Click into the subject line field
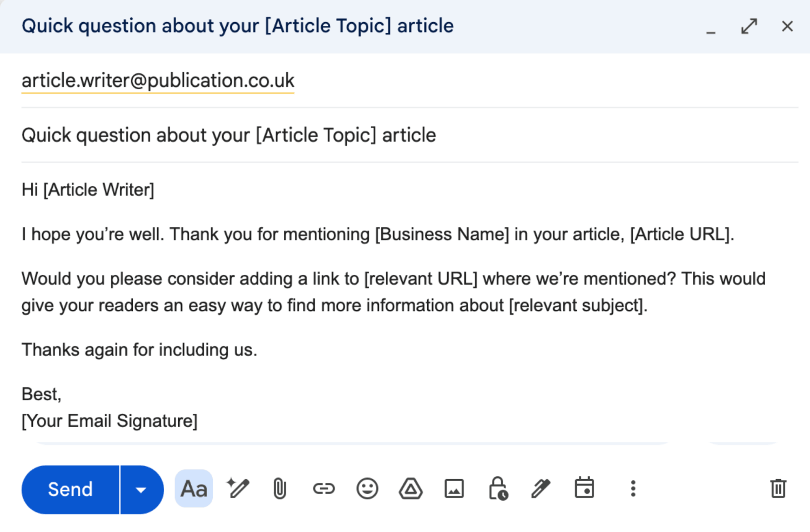This screenshot has height=532, width=810. coord(409,135)
